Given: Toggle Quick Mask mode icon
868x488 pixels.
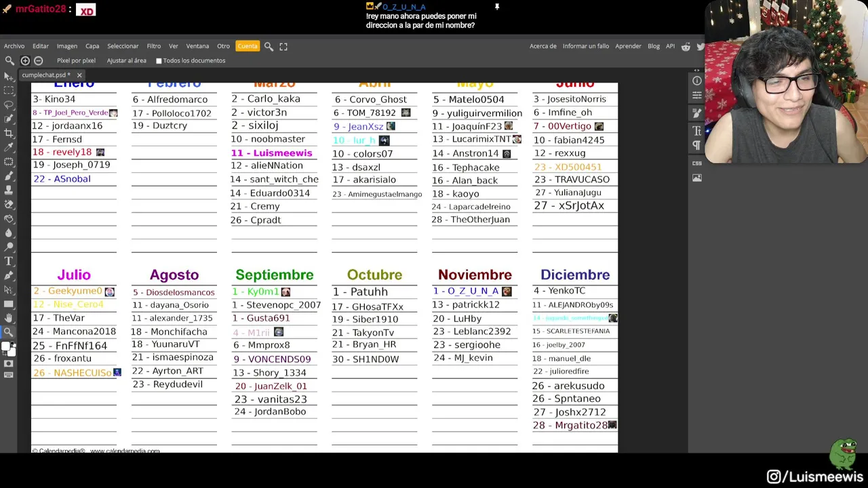Looking at the screenshot, I should pos(9,363).
